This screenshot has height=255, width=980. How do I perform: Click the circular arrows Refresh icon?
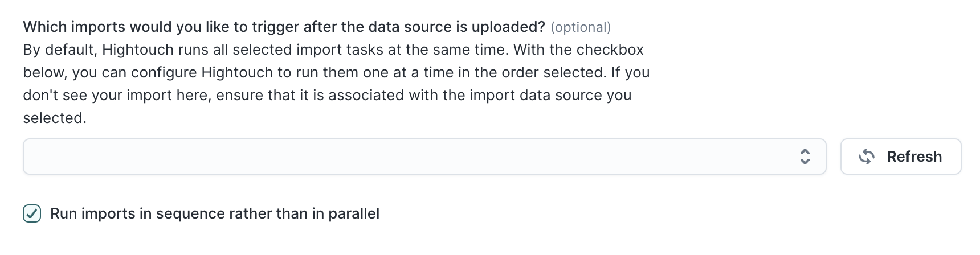(866, 157)
